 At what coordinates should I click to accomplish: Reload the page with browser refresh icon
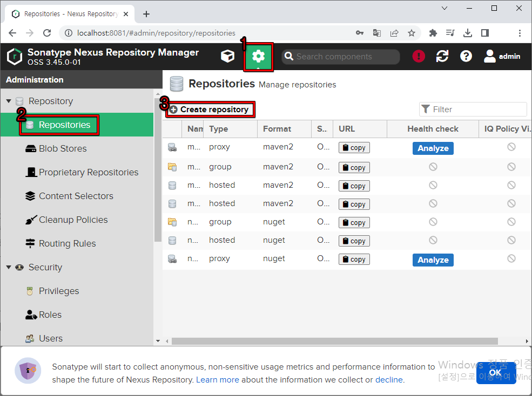tap(47, 33)
